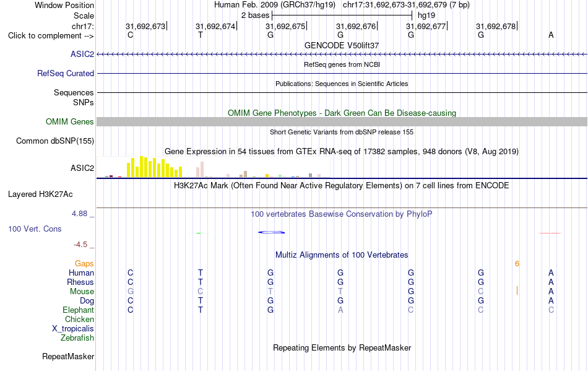Screen dimensions: 588x371
Task: Click the T base in Dog alignment row
Action: coord(201,301)
